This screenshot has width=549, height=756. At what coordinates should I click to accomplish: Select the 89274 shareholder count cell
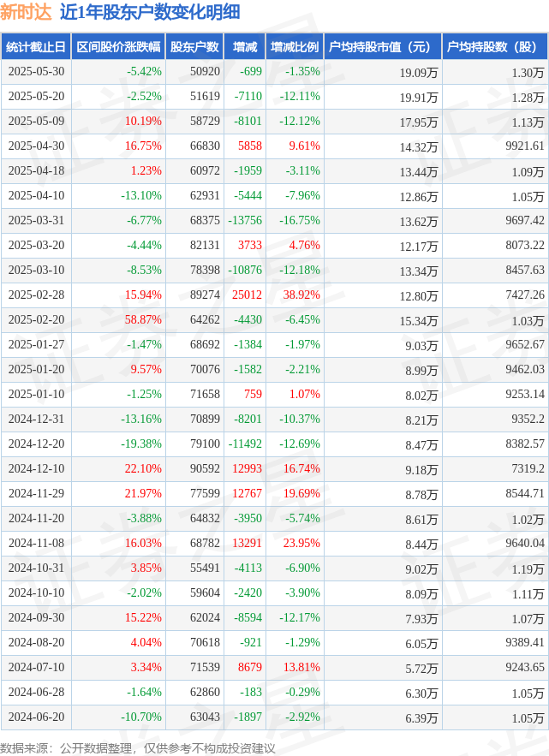pos(205,295)
